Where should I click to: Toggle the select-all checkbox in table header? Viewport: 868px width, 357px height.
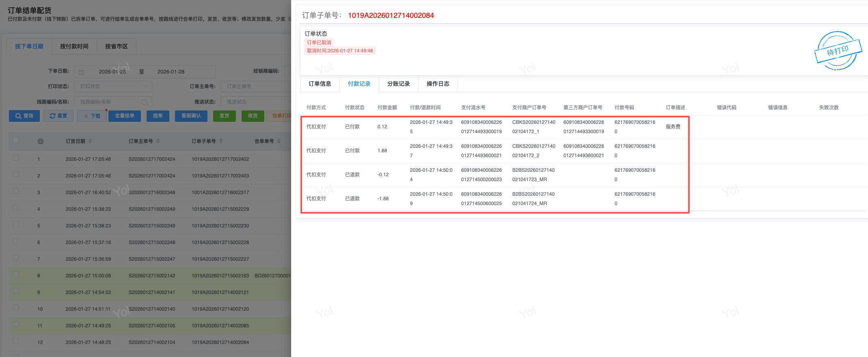pyautogui.click(x=16, y=140)
